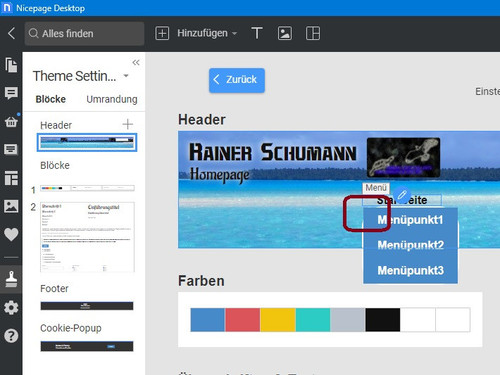The width and height of the screenshot is (500, 375).
Task: Click the plus-box Hinzufügen icon
Action: [x=162, y=33]
